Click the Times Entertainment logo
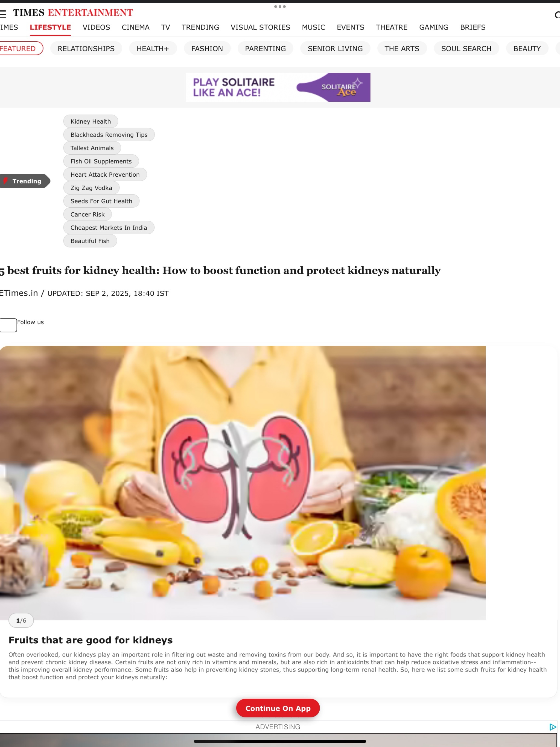Image resolution: width=560 pixels, height=747 pixels. coord(73,13)
